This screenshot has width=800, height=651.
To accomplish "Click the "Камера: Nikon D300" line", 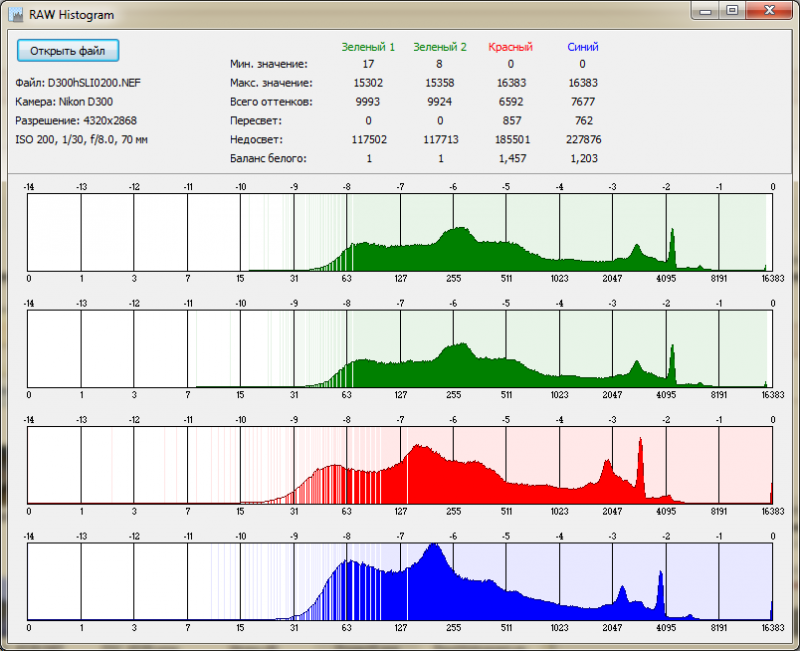I will tap(64, 102).
